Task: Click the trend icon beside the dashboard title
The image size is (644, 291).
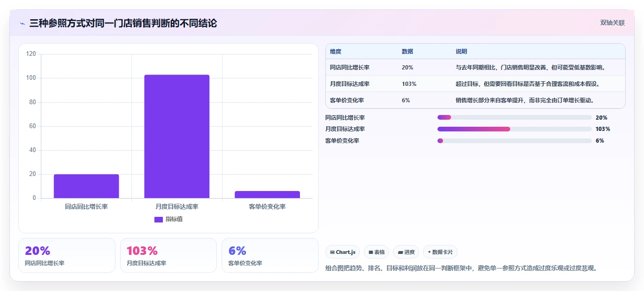Action: tap(22, 23)
